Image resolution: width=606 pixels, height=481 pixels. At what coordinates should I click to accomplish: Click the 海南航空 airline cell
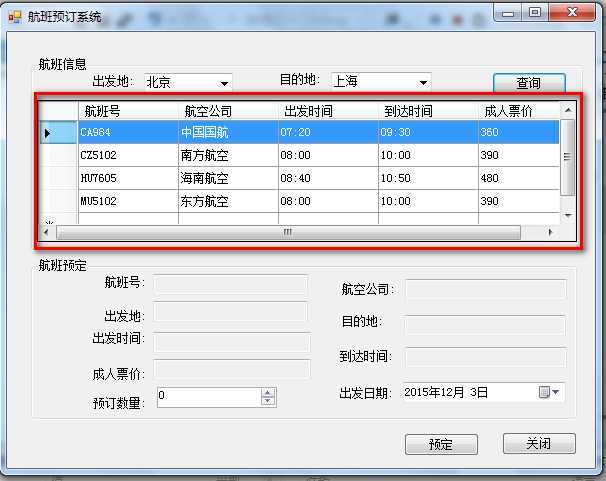point(228,178)
